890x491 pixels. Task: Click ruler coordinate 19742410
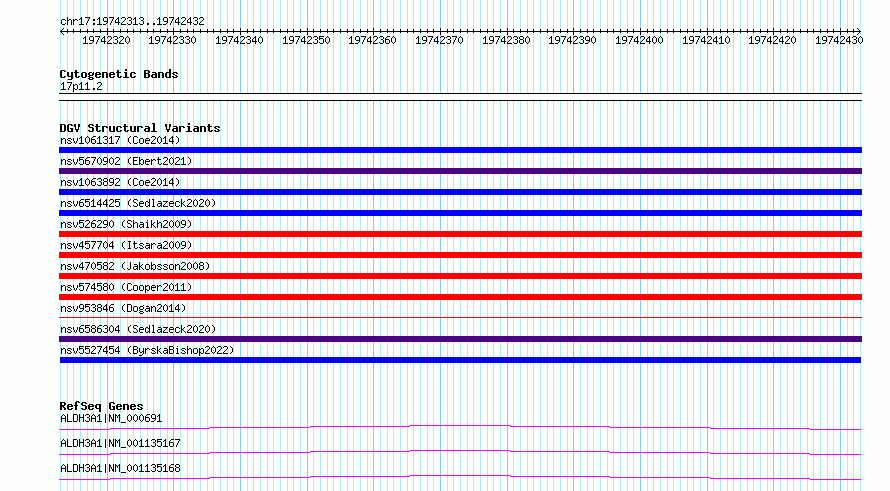tap(706, 40)
